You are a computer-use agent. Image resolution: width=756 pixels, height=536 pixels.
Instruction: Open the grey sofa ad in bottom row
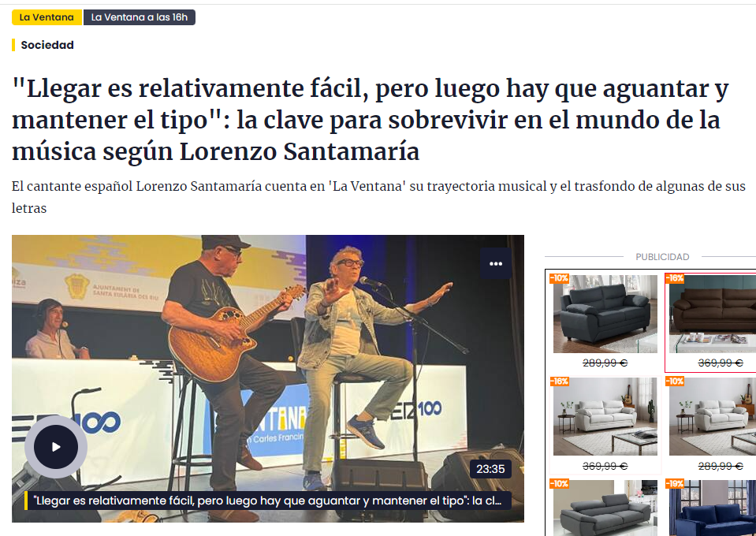coord(605,508)
